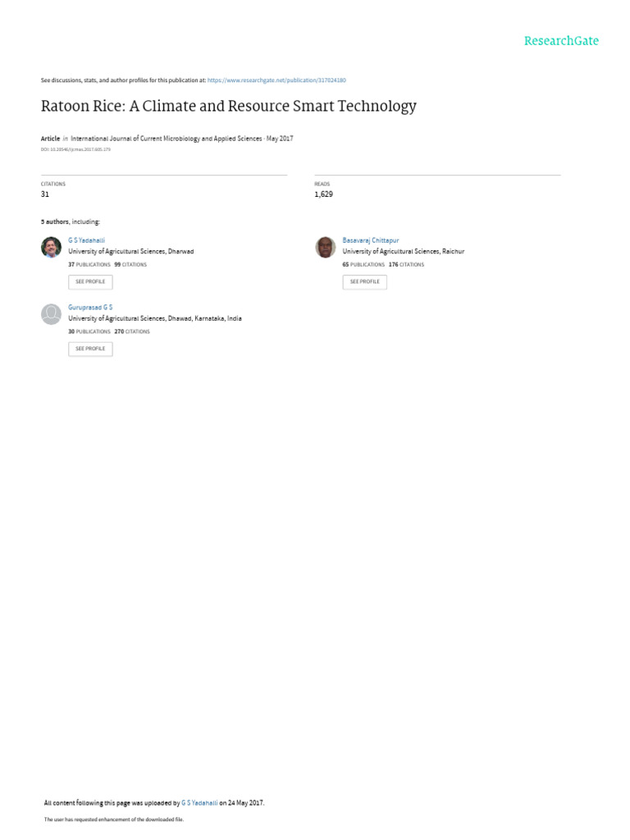630x840 pixels.
Task: Click Guruprasad G S placeholder avatar icon
Action: [52, 314]
